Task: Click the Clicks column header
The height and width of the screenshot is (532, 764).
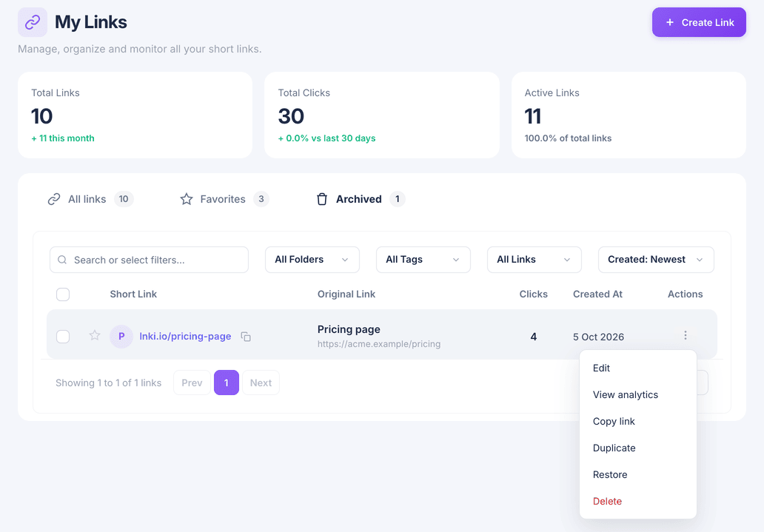Action: click(x=533, y=294)
